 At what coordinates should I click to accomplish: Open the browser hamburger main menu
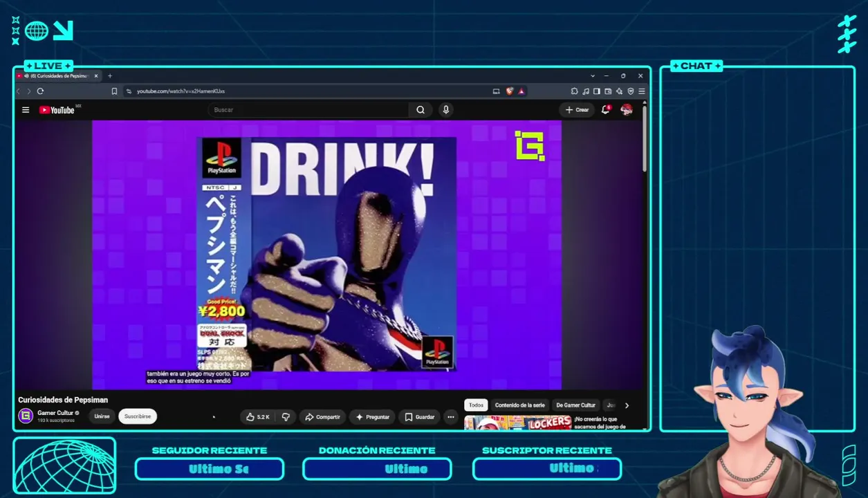[x=641, y=91]
